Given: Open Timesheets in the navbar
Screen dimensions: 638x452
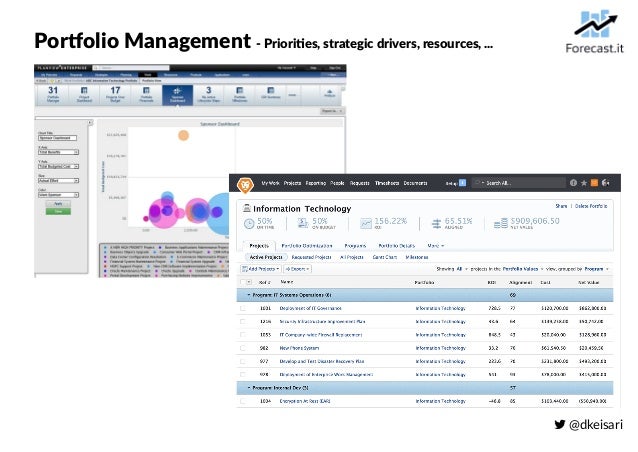Looking at the screenshot, I should pos(387,183).
